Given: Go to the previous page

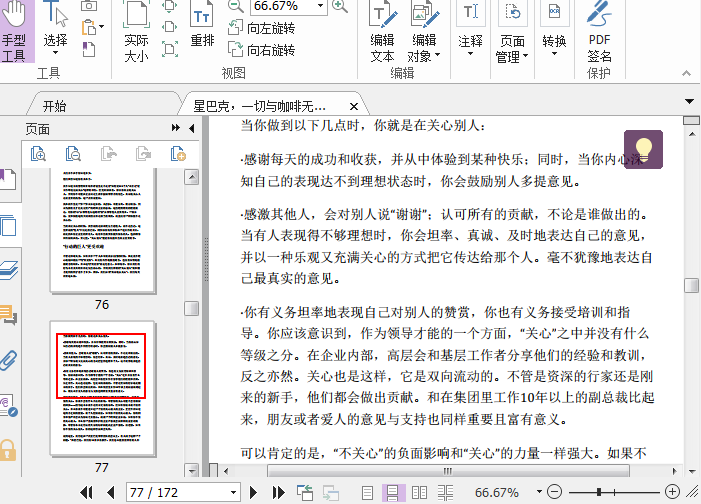Looking at the screenshot, I should (111, 492).
